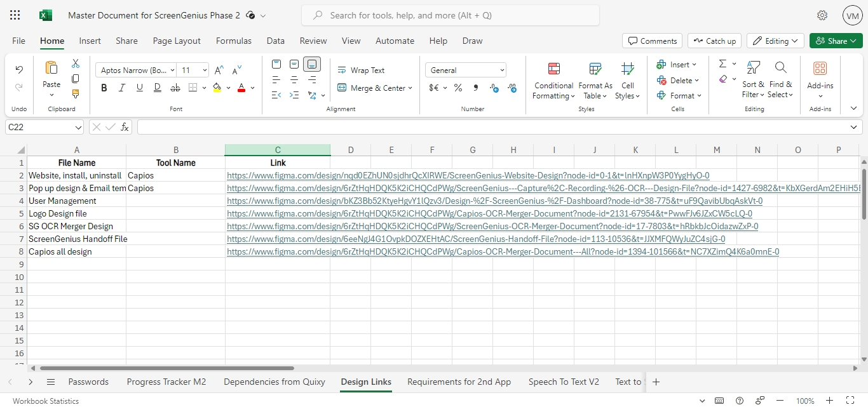Apply double underline formatting
This screenshot has height=407, width=868.
pyautogui.click(x=157, y=88)
